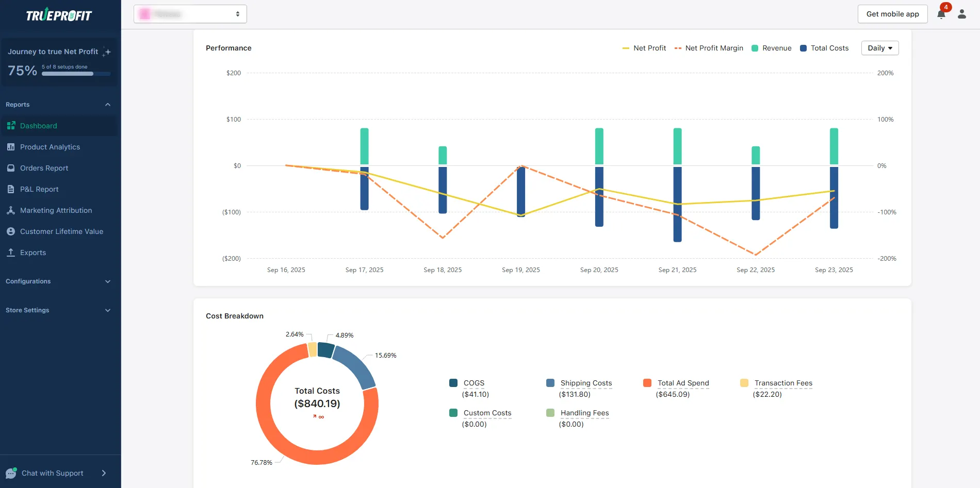Image resolution: width=980 pixels, height=488 pixels.
Task: Open the Daily interval dropdown
Action: tap(879, 48)
